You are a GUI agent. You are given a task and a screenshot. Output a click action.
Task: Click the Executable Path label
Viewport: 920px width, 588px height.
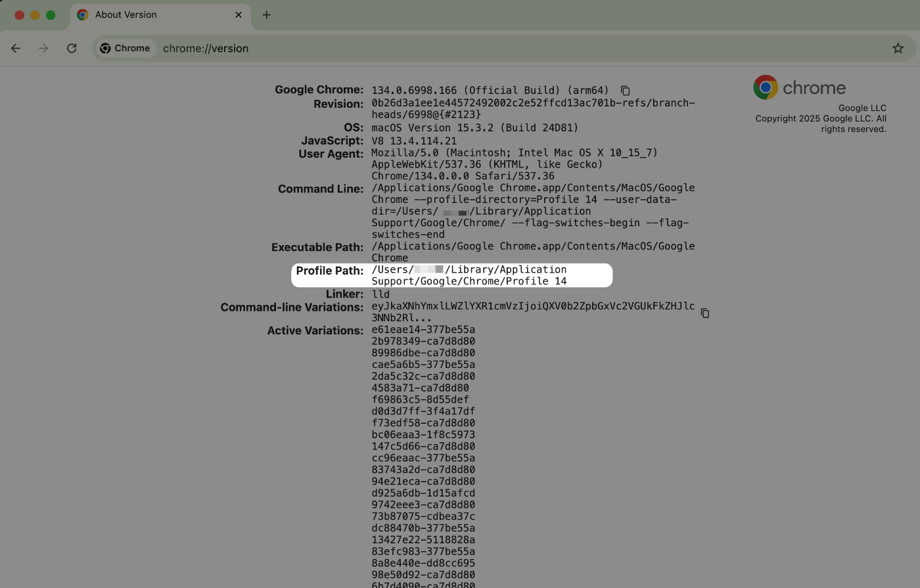pyautogui.click(x=317, y=247)
